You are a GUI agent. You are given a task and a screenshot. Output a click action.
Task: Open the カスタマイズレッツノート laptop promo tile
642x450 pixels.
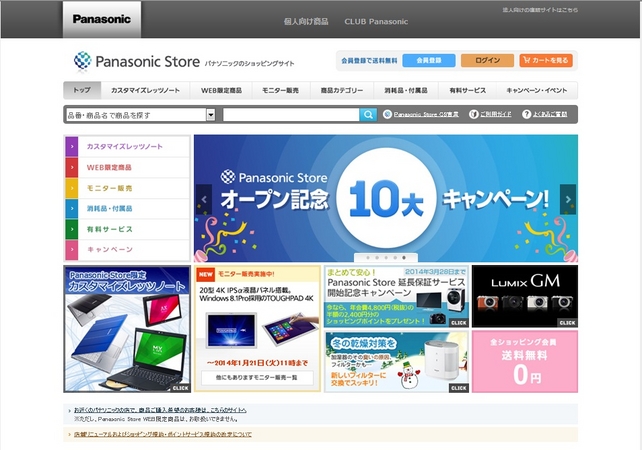click(127, 329)
